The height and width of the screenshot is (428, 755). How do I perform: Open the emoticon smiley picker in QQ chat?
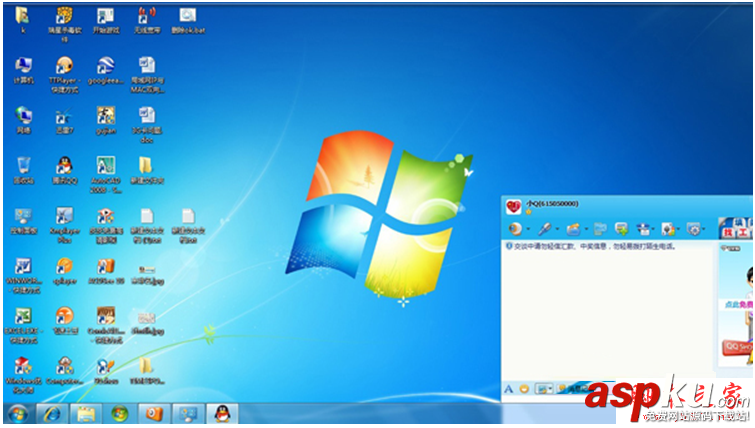tap(524, 389)
